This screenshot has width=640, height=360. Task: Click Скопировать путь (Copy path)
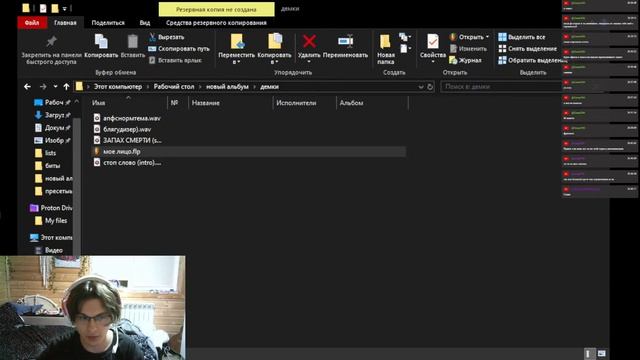pos(179,49)
